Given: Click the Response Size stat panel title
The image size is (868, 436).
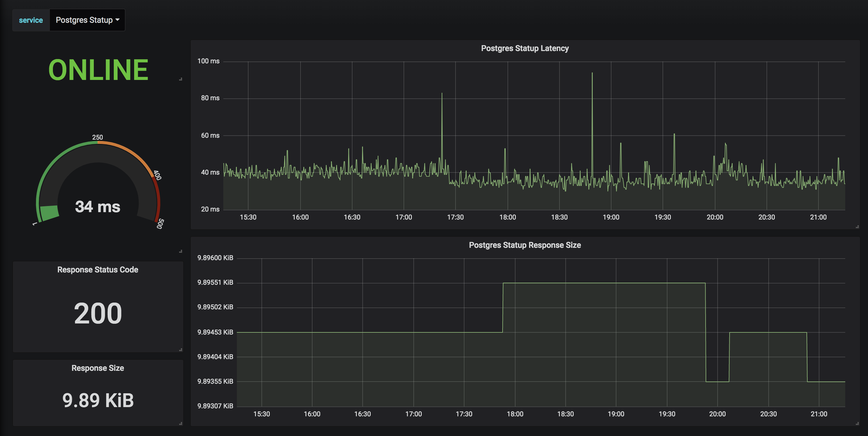Looking at the screenshot, I should coord(98,368).
